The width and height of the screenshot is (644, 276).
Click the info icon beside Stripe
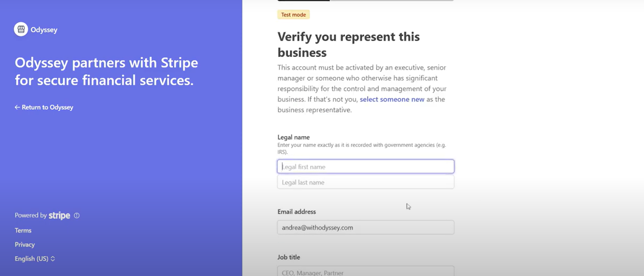(x=77, y=216)
